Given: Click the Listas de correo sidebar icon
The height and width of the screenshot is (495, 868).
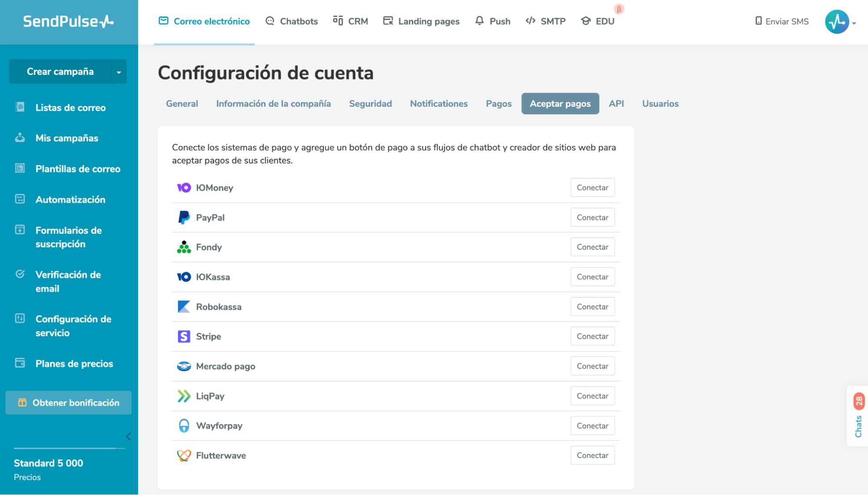Looking at the screenshot, I should [x=20, y=107].
